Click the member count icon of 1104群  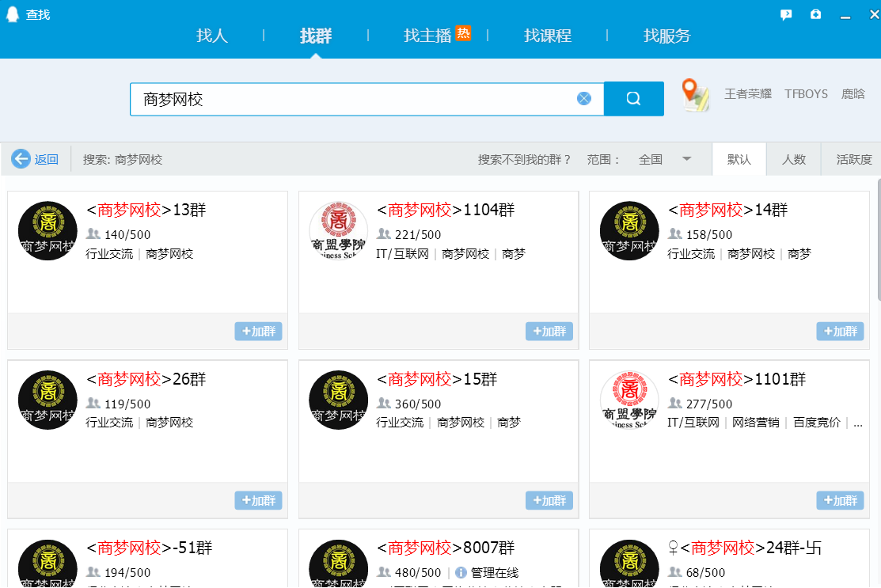click(384, 233)
